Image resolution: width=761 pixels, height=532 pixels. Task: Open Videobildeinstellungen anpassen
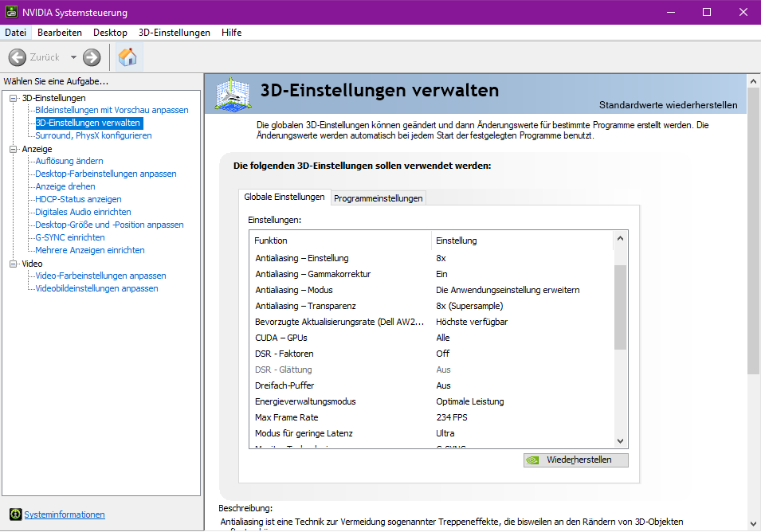[x=96, y=288]
